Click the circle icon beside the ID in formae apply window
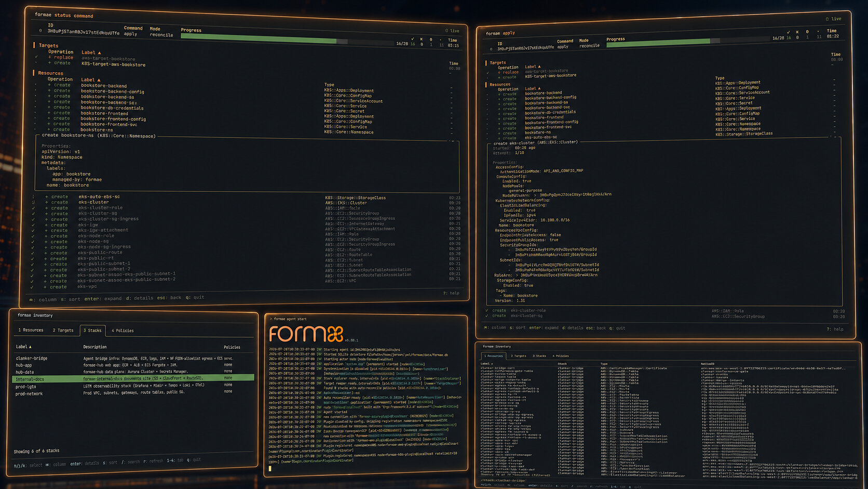 [491, 49]
